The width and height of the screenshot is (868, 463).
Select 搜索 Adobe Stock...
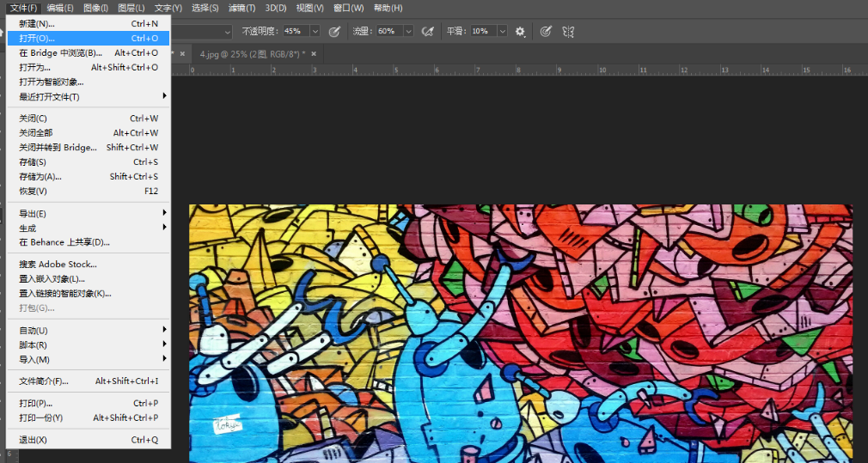click(x=88, y=265)
